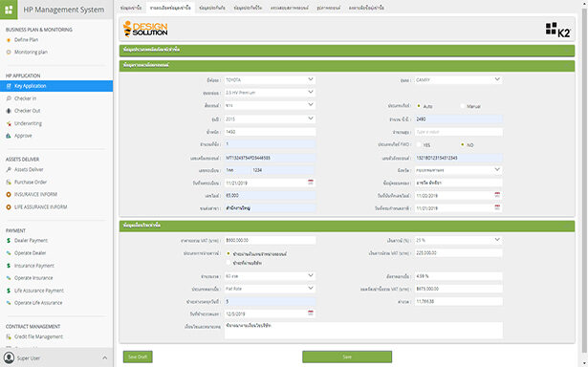588x367 pixels.
Task: Click the Operate Life Assurance icon
Action: click(9, 303)
